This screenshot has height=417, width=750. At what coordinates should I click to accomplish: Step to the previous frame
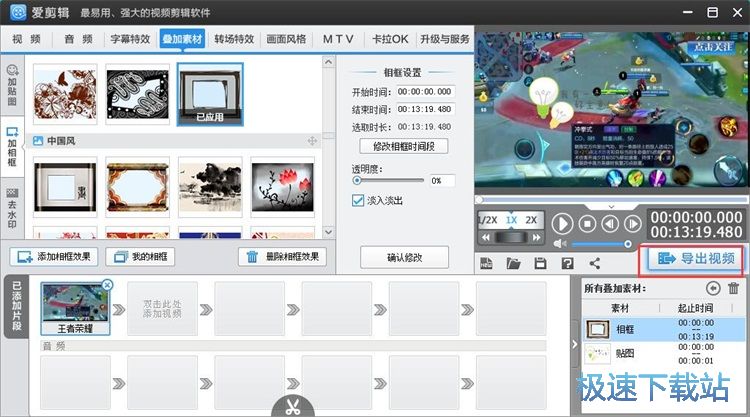point(610,224)
